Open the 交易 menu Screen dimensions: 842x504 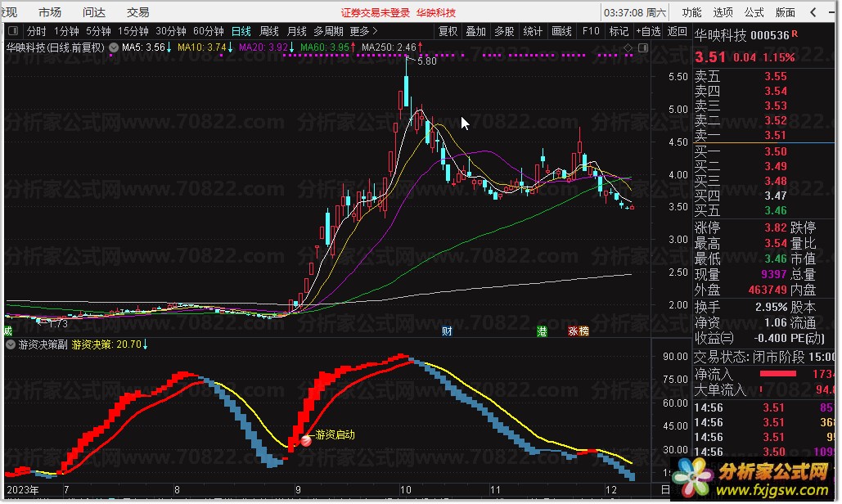tap(138, 11)
